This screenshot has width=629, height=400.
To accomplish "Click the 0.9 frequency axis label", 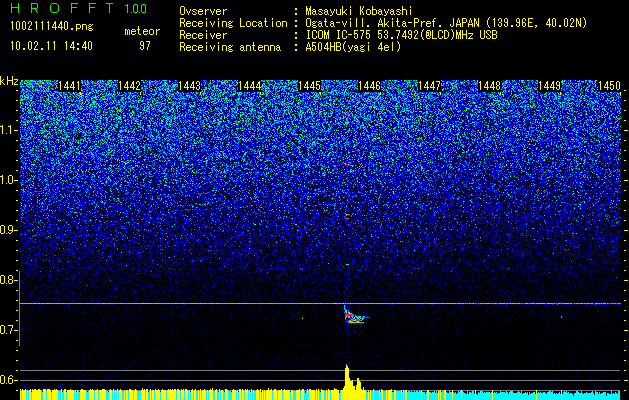I will [x=8, y=230].
